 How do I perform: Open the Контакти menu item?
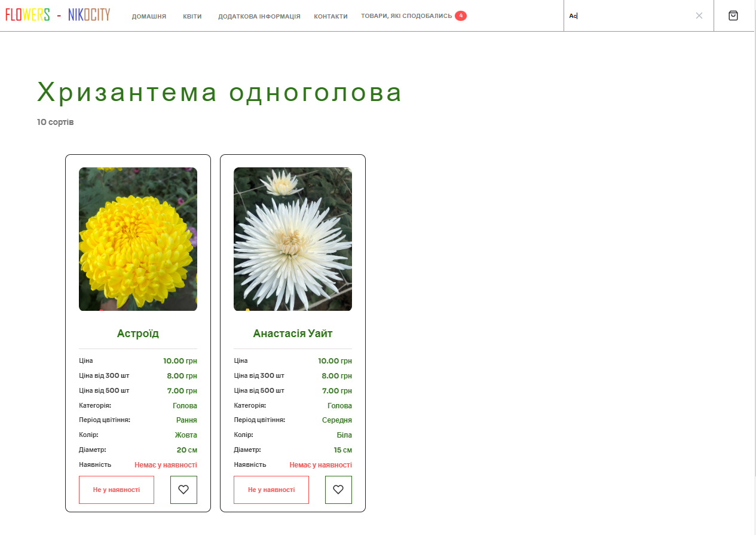point(330,16)
